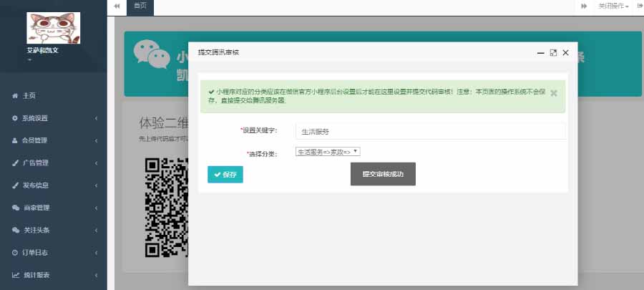Viewport: 644px width, 290px height.
Task: Click the 会员管理 user icon
Action: tap(15, 140)
